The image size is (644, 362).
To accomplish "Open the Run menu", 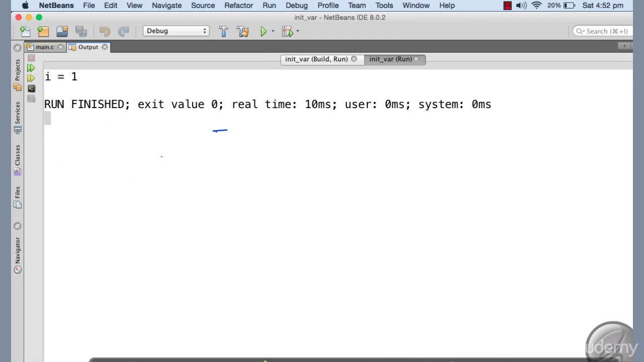I will (x=269, y=6).
